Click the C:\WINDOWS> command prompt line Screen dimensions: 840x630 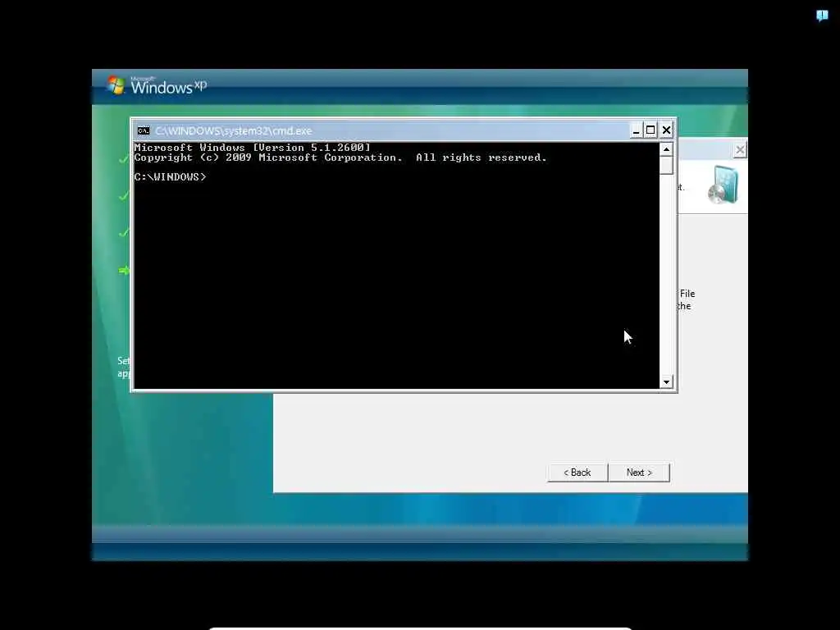pos(170,177)
